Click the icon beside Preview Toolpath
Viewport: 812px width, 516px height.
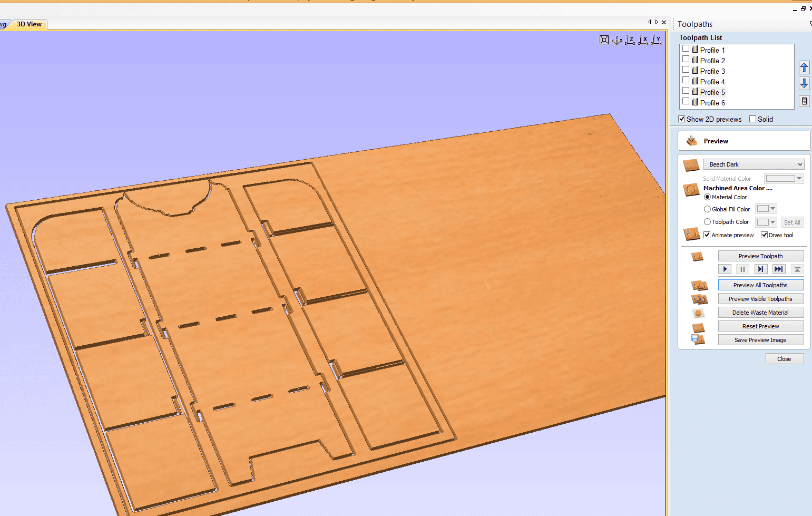click(698, 257)
